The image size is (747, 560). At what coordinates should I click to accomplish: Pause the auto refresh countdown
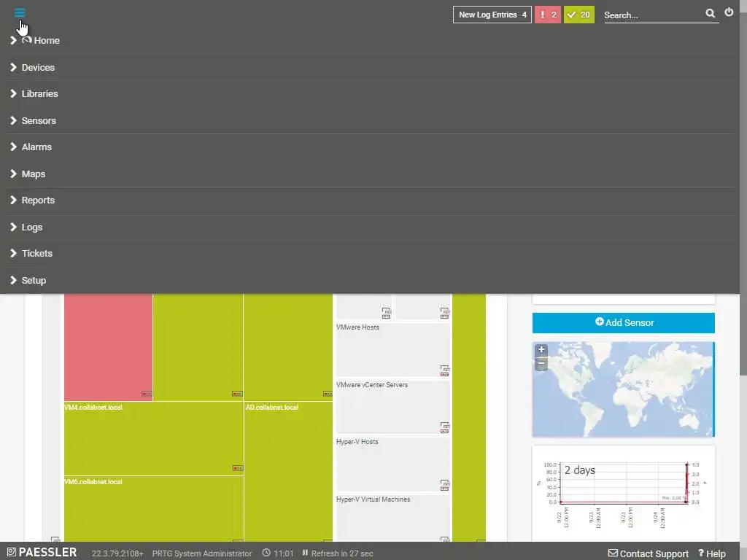(x=305, y=553)
